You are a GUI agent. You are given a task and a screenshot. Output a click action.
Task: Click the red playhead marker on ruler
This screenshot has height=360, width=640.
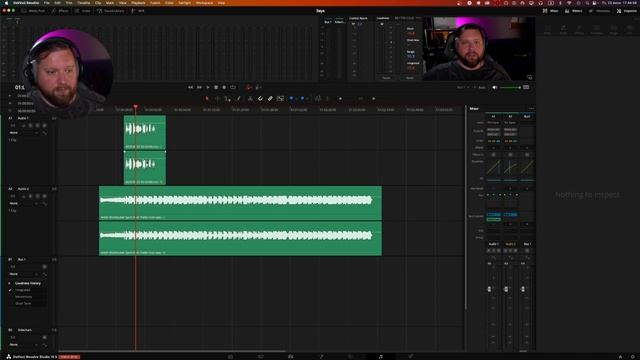136,107
